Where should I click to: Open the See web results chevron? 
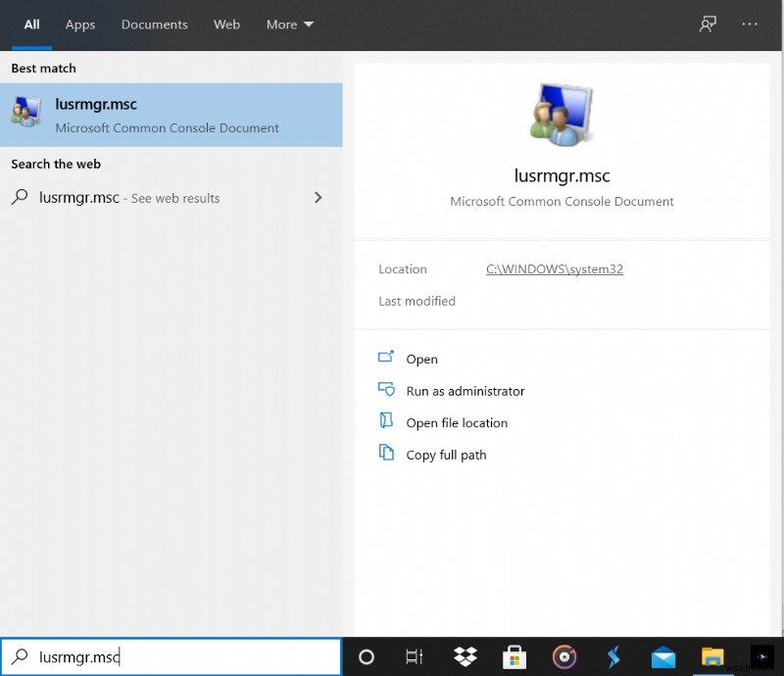point(318,197)
